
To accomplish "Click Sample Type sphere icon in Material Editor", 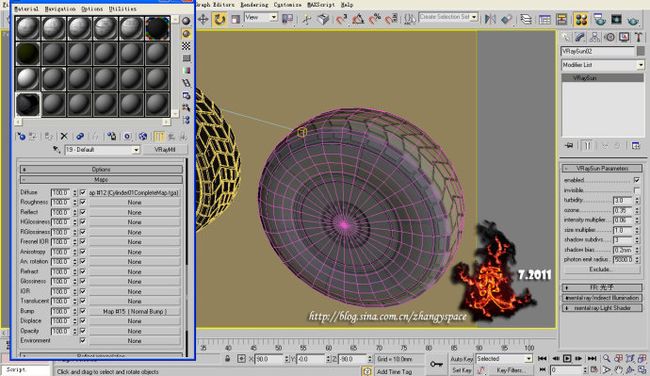I will point(186,21).
